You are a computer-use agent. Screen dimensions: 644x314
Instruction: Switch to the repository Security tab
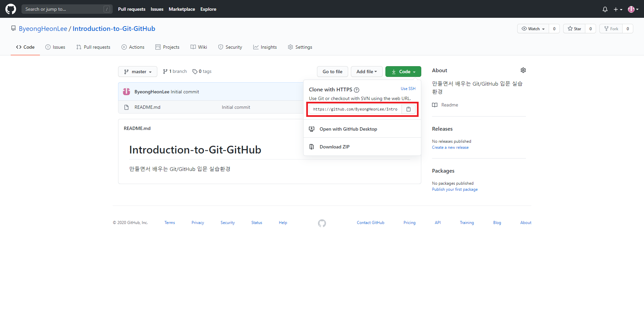[230, 47]
